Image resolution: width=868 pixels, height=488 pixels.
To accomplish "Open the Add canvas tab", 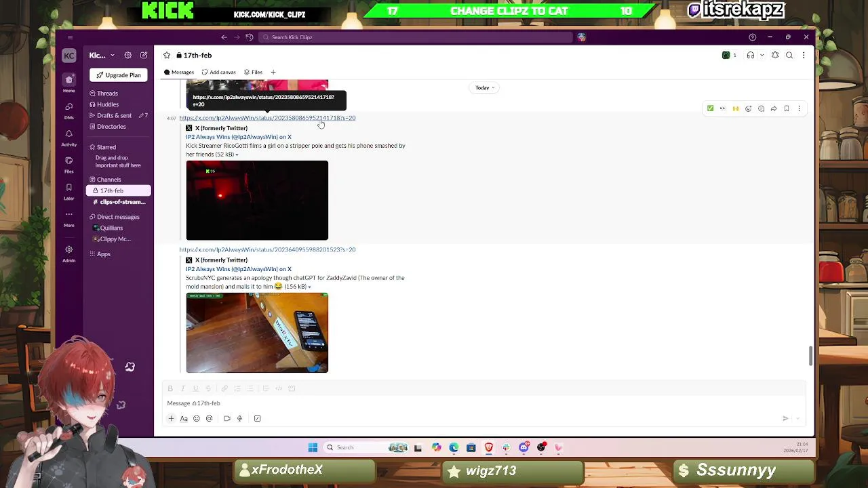I will pyautogui.click(x=218, y=72).
